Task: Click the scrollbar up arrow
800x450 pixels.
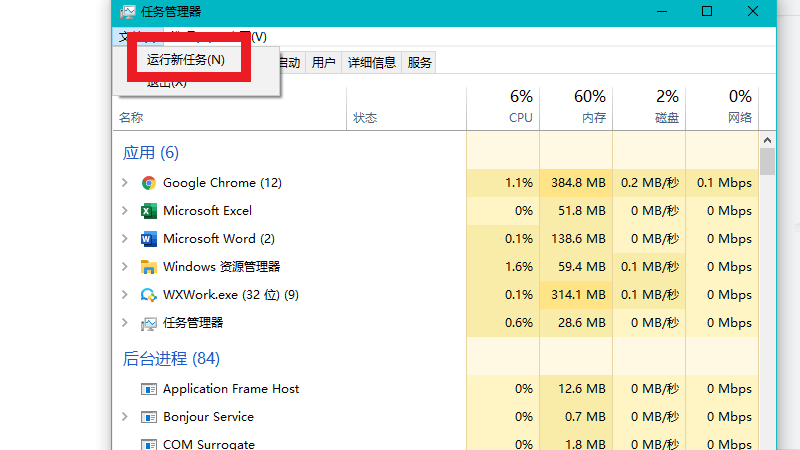Action: pyautogui.click(x=767, y=141)
